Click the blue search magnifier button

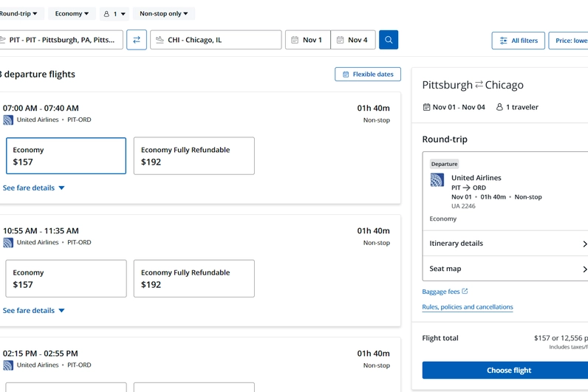[389, 40]
